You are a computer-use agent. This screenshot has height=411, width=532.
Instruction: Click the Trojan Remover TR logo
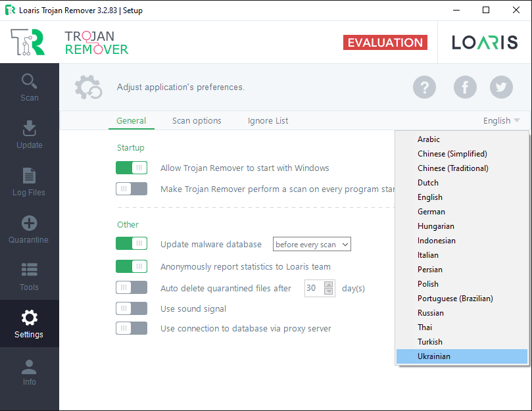pyautogui.click(x=28, y=42)
